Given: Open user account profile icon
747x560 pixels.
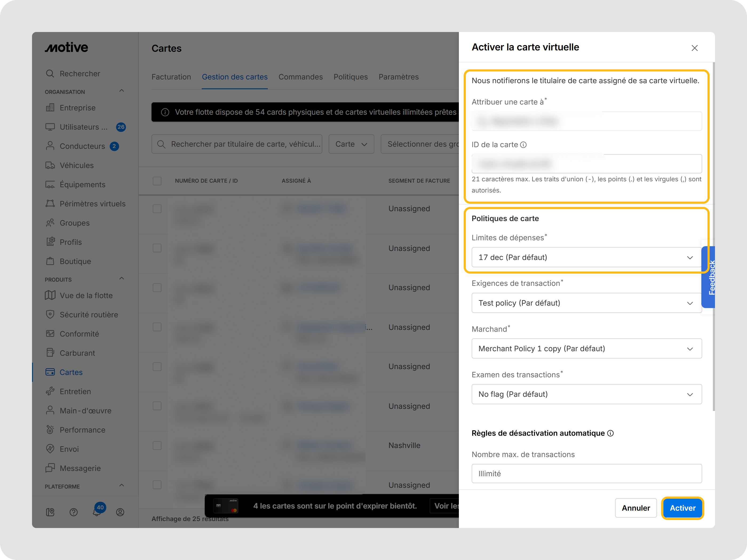Looking at the screenshot, I should (120, 513).
